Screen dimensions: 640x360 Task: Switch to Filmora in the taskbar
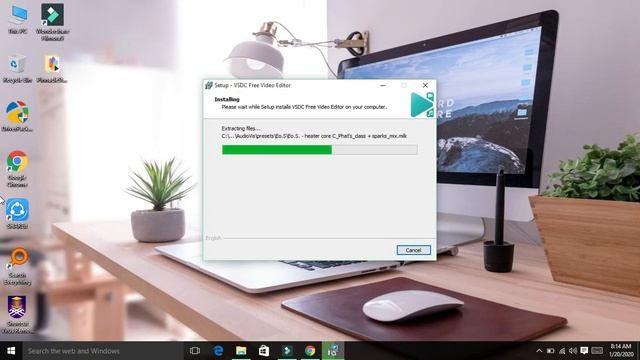[x=287, y=351]
